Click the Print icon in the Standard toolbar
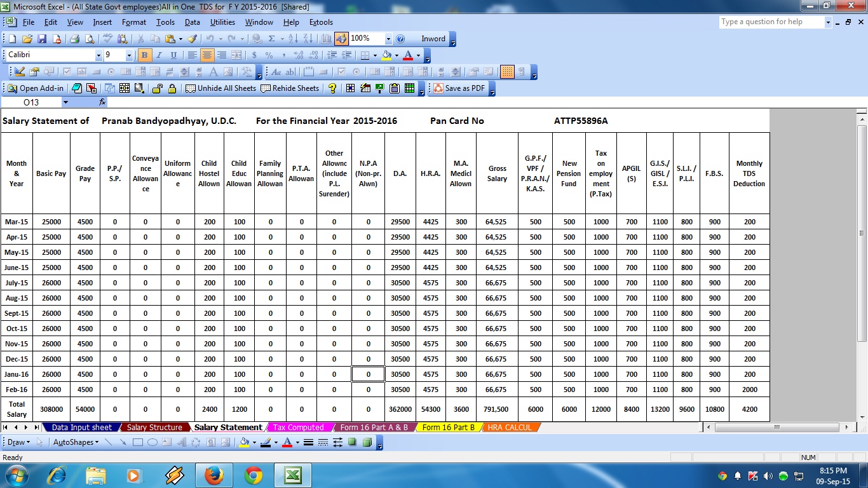The height and width of the screenshot is (488, 868). [74, 39]
